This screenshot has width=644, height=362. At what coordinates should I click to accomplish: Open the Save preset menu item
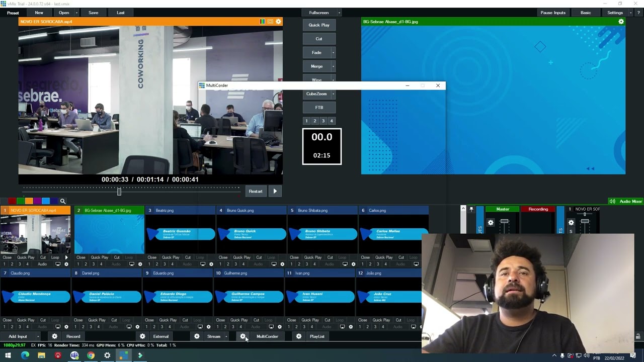(94, 13)
